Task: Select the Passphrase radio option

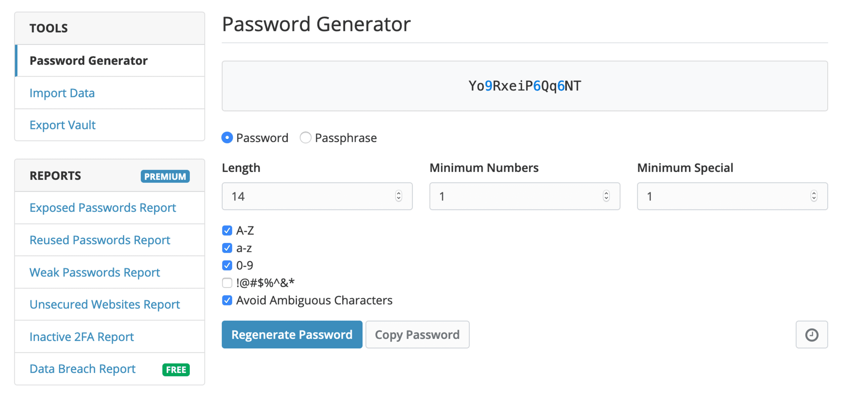Action: point(306,138)
